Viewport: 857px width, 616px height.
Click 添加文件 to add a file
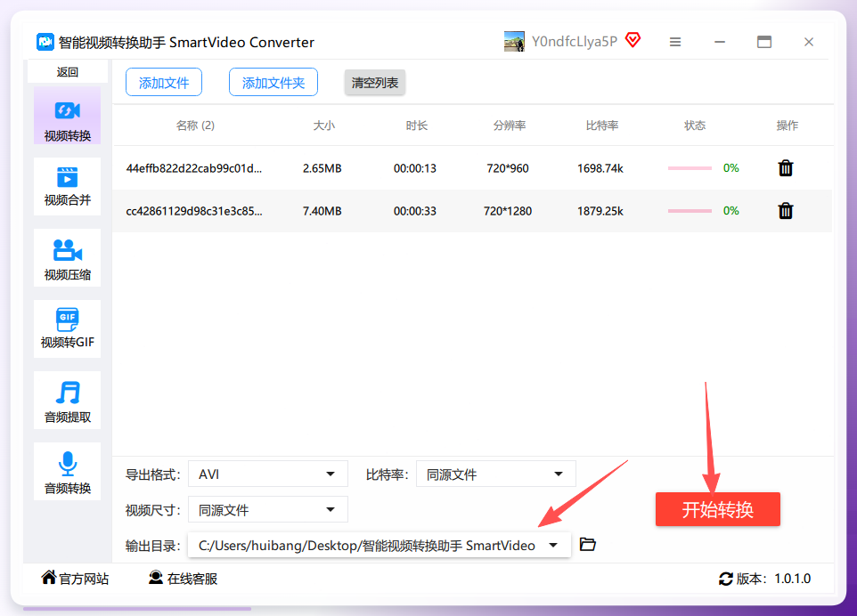coord(164,83)
